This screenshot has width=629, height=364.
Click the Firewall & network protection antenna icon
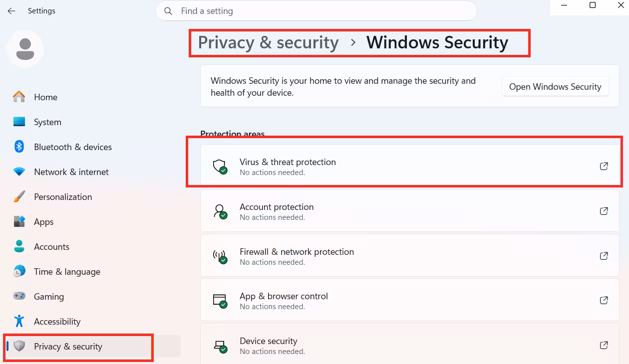[x=220, y=256]
